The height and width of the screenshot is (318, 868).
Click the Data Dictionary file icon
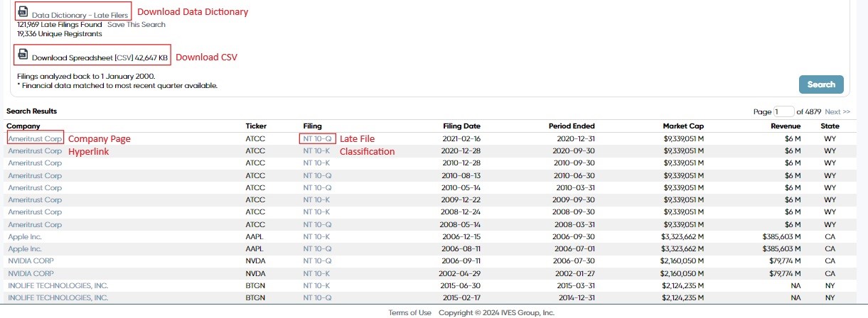23,11
